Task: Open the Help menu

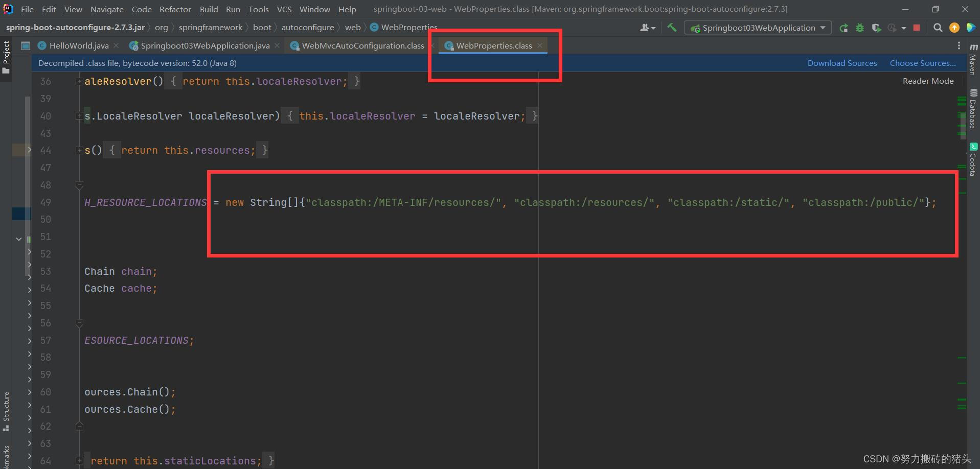Action: tap(347, 9)
